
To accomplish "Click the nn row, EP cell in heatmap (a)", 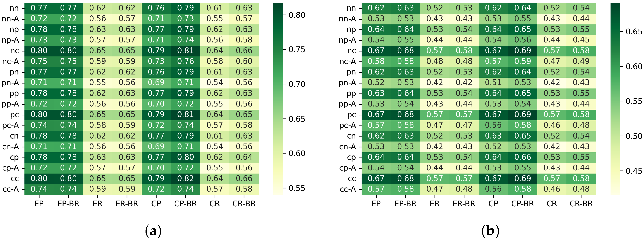I will pyautogui.click(x=39, y=8).
